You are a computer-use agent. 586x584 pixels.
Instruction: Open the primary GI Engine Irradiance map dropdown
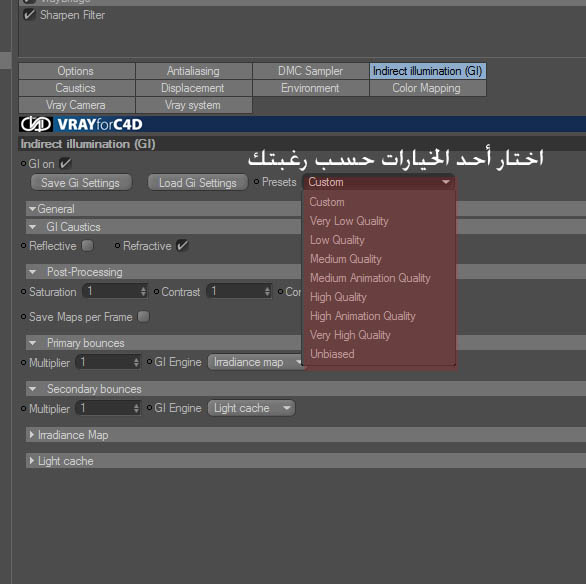pyautogui.click(x=256, y=362)
